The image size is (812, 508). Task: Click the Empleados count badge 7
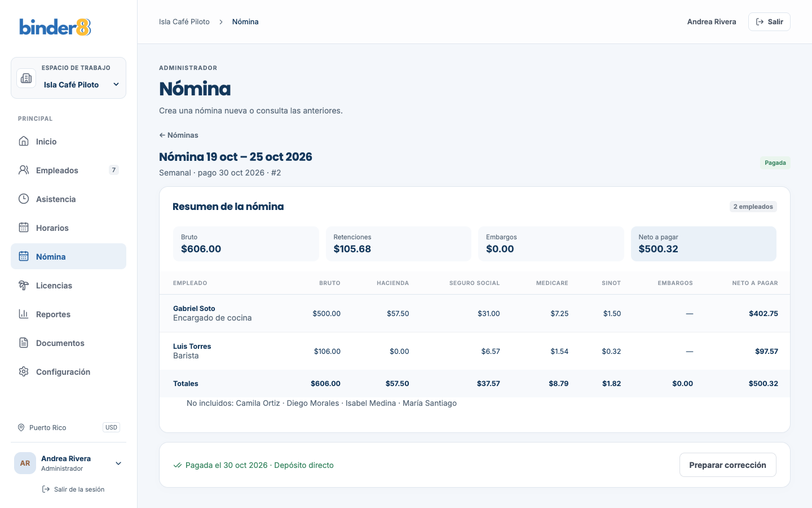[114, 170]
